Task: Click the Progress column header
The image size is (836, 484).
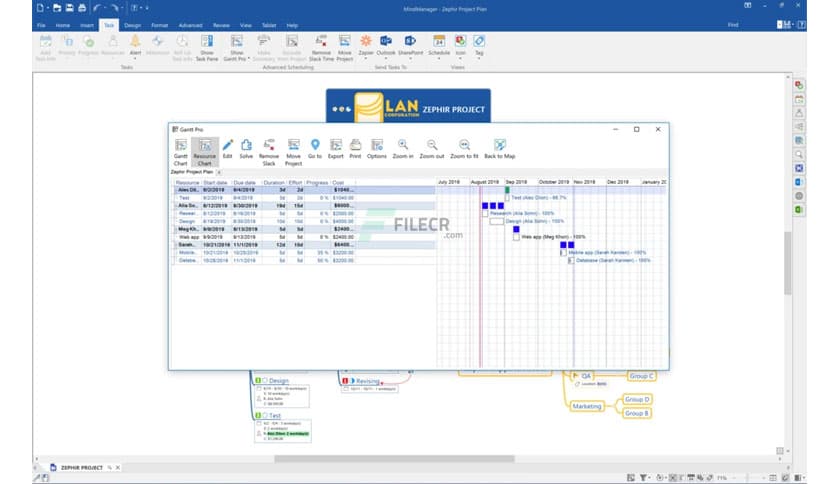Action: pyautogui.click(x=317, y=182)
